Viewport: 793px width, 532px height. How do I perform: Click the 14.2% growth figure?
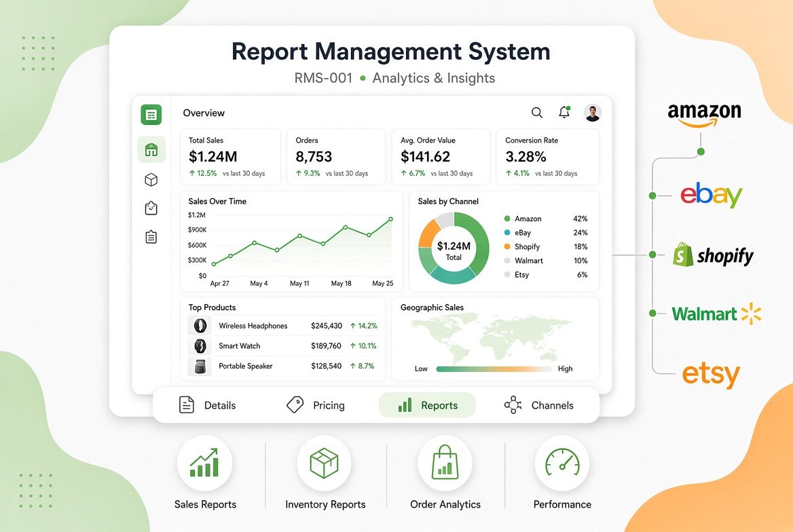tap(364, 326)
